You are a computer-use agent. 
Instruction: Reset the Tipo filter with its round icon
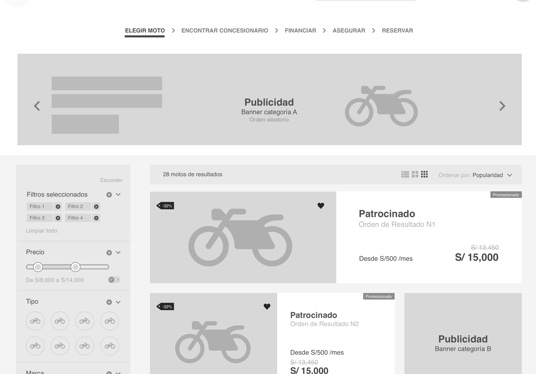click(109, 302)
